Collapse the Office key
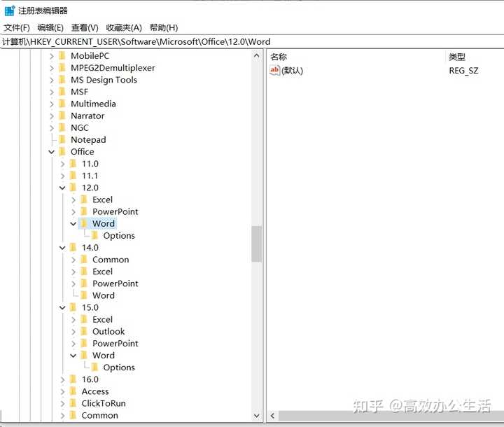The image size is (504, 427). pos(51,152)
